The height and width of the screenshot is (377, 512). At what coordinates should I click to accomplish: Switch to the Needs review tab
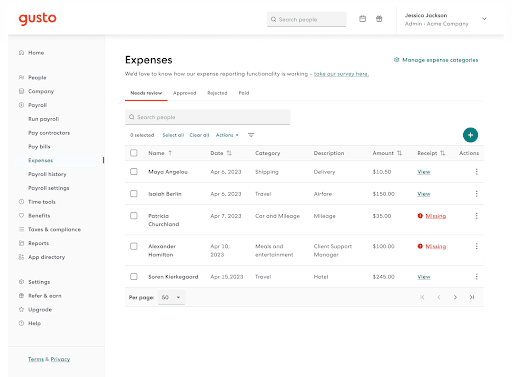[146, 93]
